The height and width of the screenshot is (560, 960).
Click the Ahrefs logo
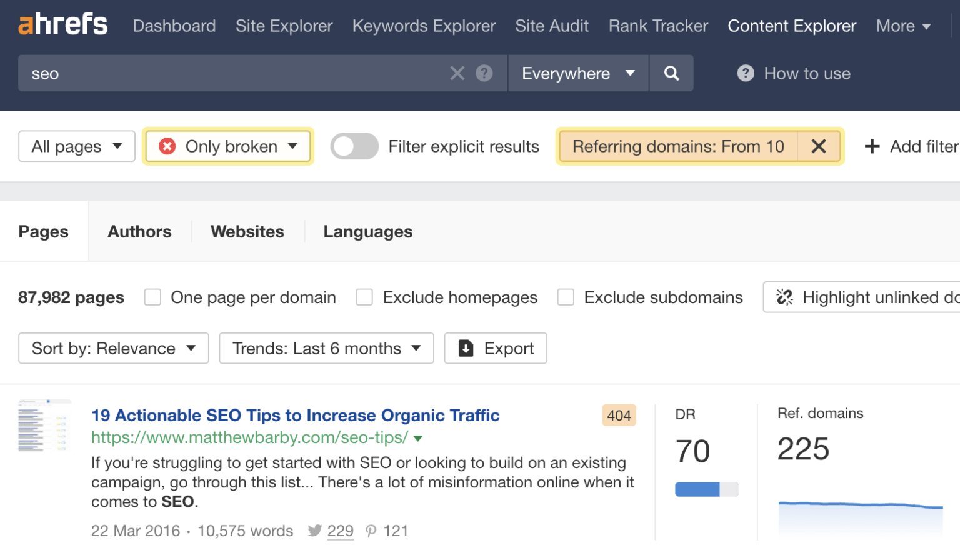coord(62,25)
